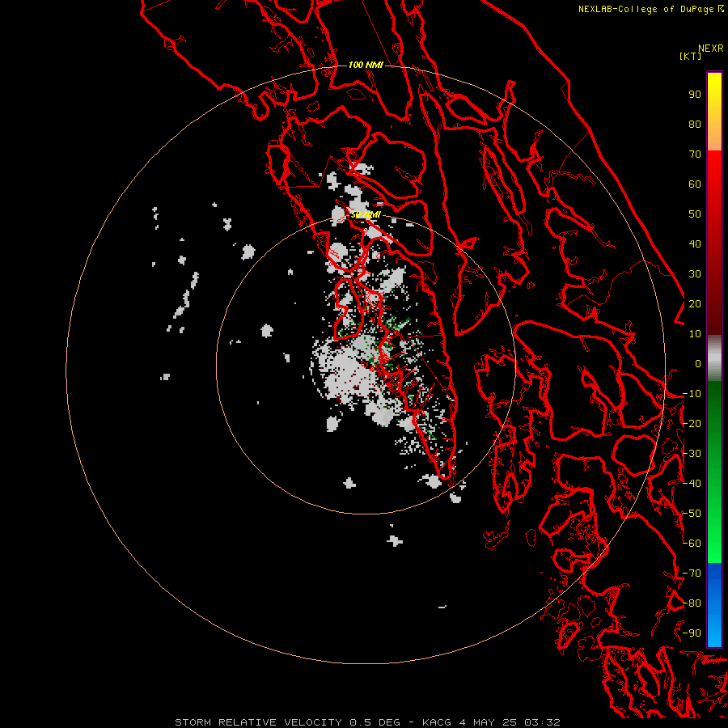Screen dimensions: 728x728
Task: Click the blue segment of the color bar
Action: pos(714,604)
